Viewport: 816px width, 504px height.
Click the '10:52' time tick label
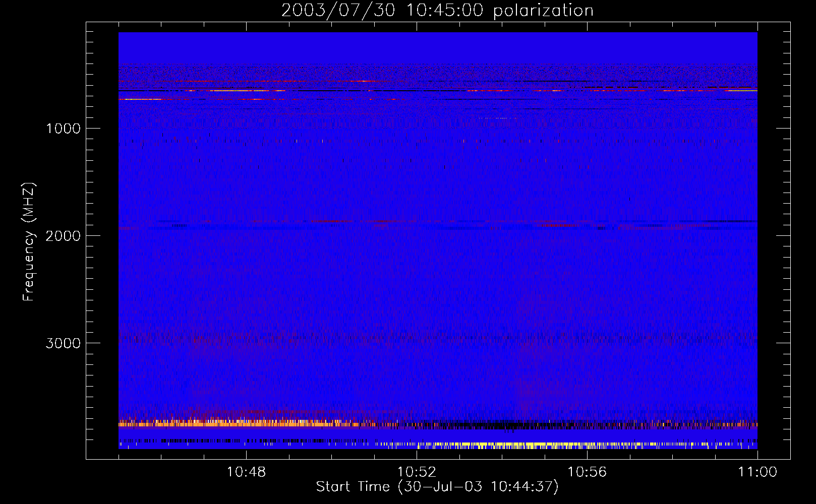tap(417, 472)
